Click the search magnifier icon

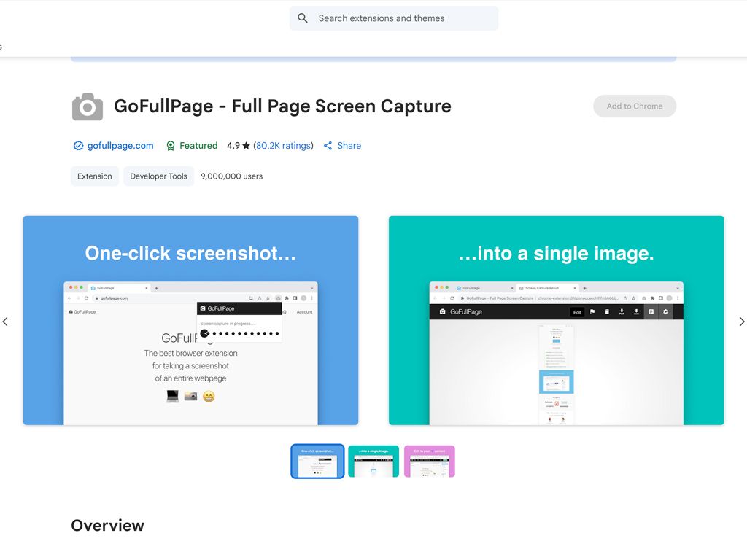pos(303,18)
